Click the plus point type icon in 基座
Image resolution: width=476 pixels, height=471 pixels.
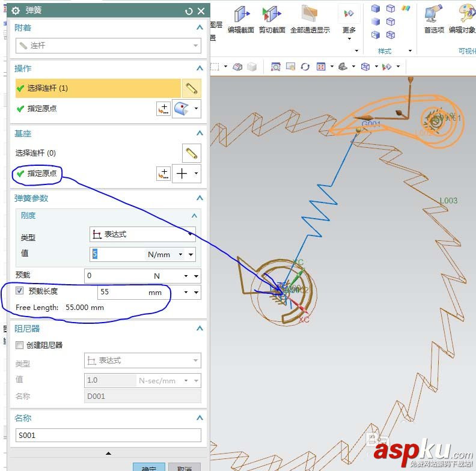[x=182, y=174]
